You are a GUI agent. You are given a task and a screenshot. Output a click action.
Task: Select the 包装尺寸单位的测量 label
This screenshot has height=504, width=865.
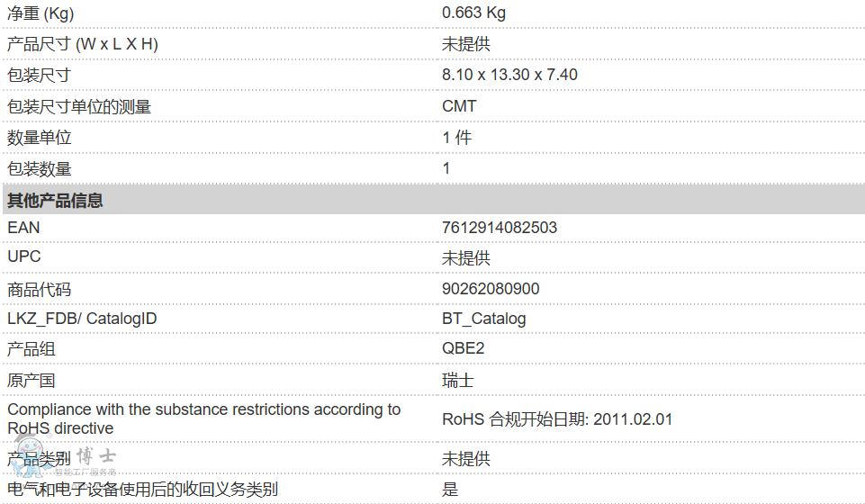[x=79, y=106]
